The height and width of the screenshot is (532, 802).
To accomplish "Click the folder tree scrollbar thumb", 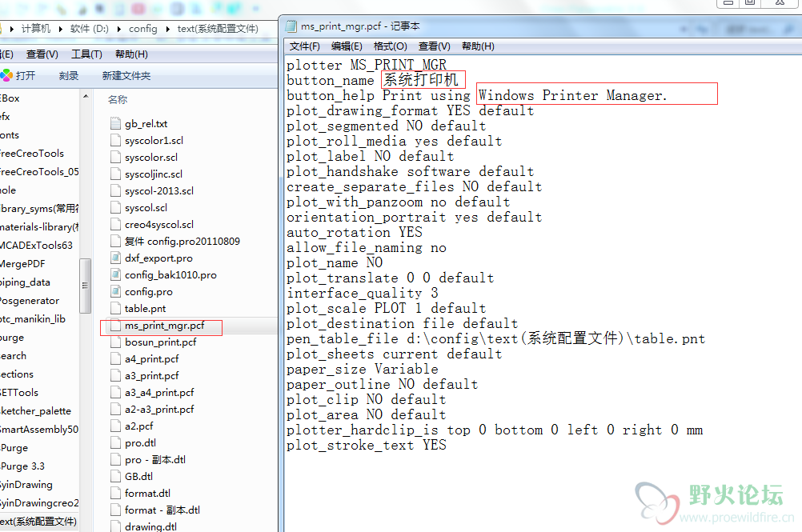I will click(x=86, y=286).
